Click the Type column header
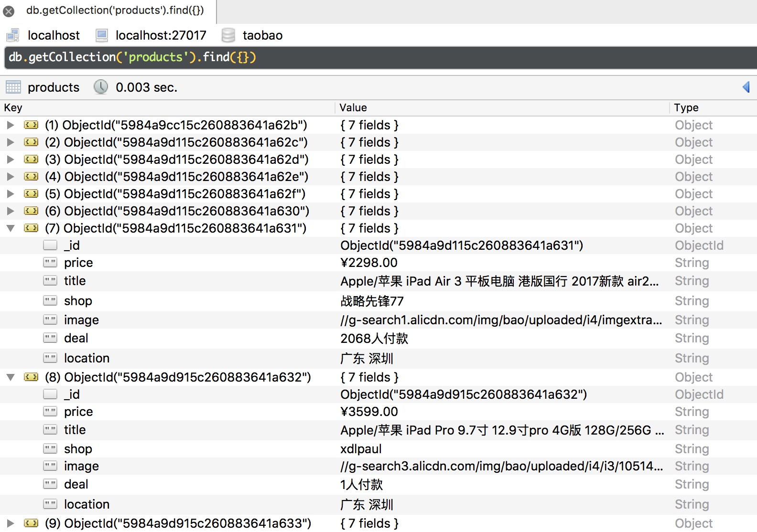Screen dimensions: 757x532 point(686,108)
